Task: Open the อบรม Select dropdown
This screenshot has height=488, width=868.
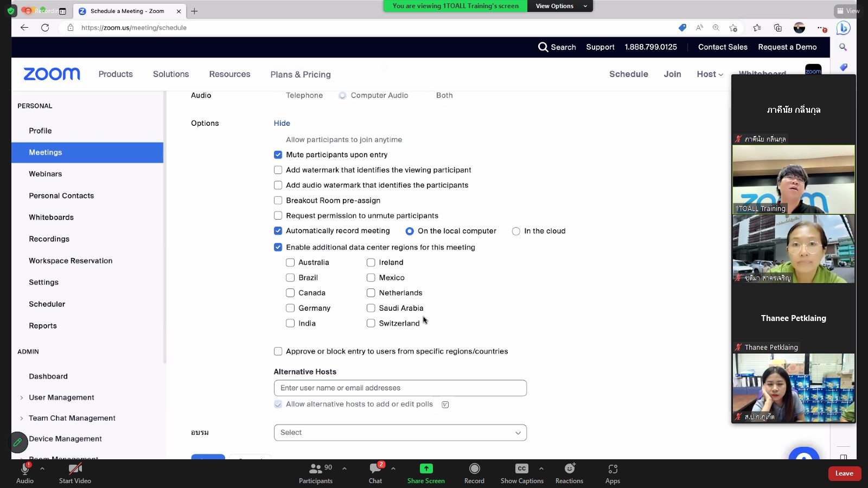Action: coord(400,433)
